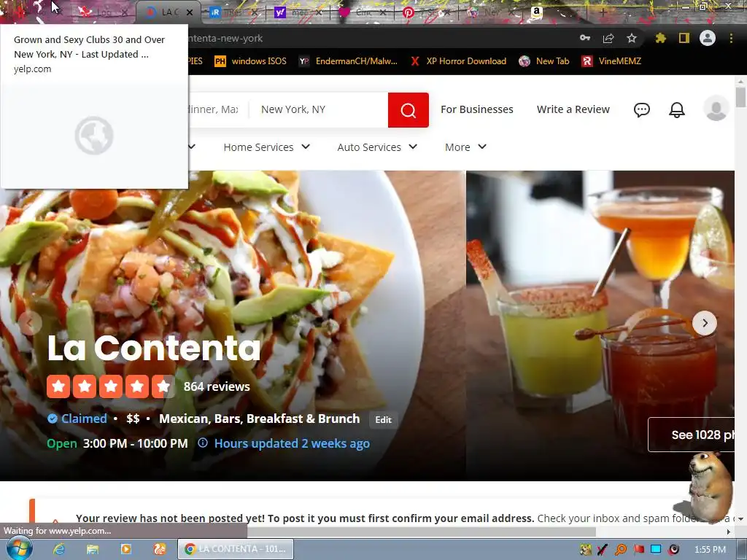This screenshot has height=560, width=747.
Task: Open the EndermanCH/Malw... bookmark
Action: [348, 61]
